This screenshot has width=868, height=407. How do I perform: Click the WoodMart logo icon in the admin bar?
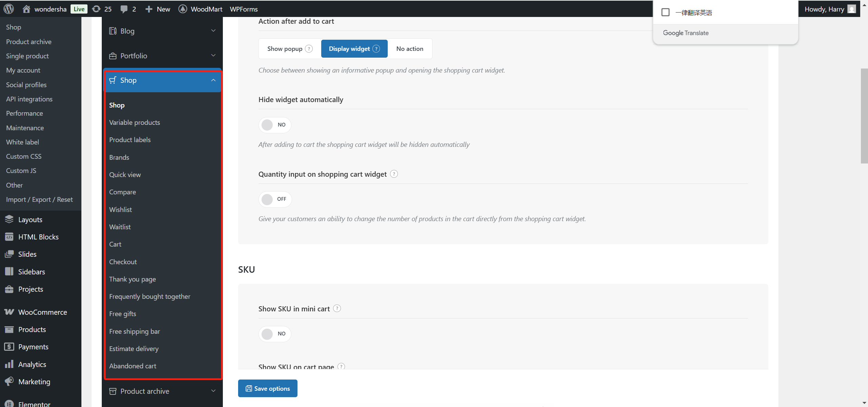[183, 9]
